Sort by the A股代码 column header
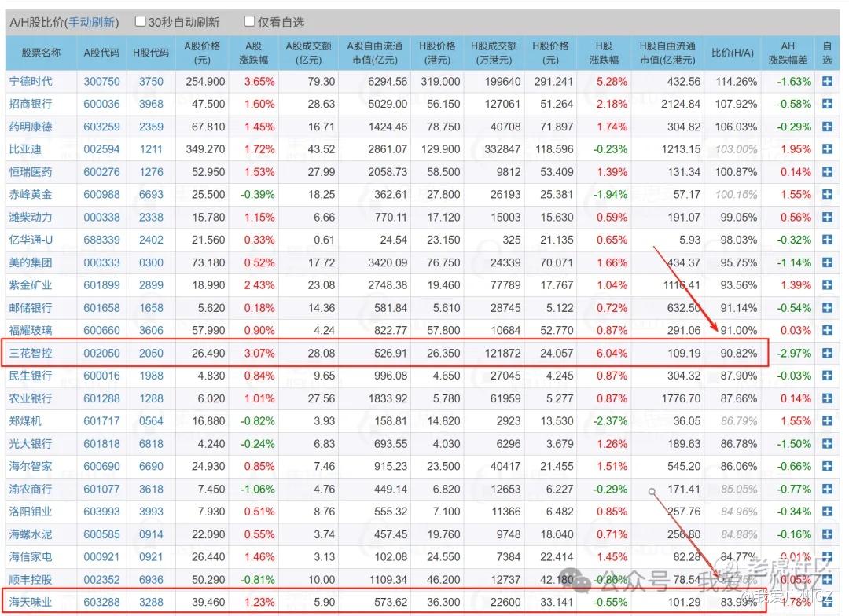 (101, 53)
